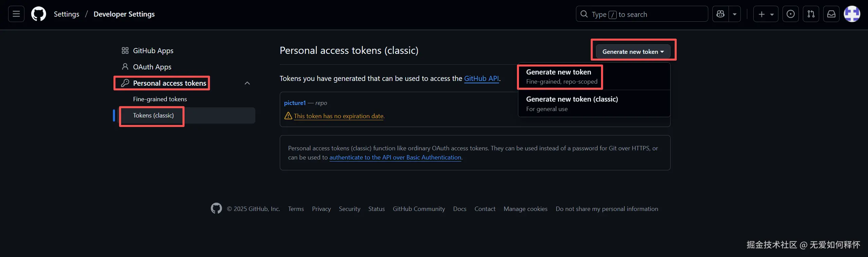The width and height of the screenshot is (868, 257).
Task: Toggle the Generate new token dropdown button
Action: [x=633, y=52]
